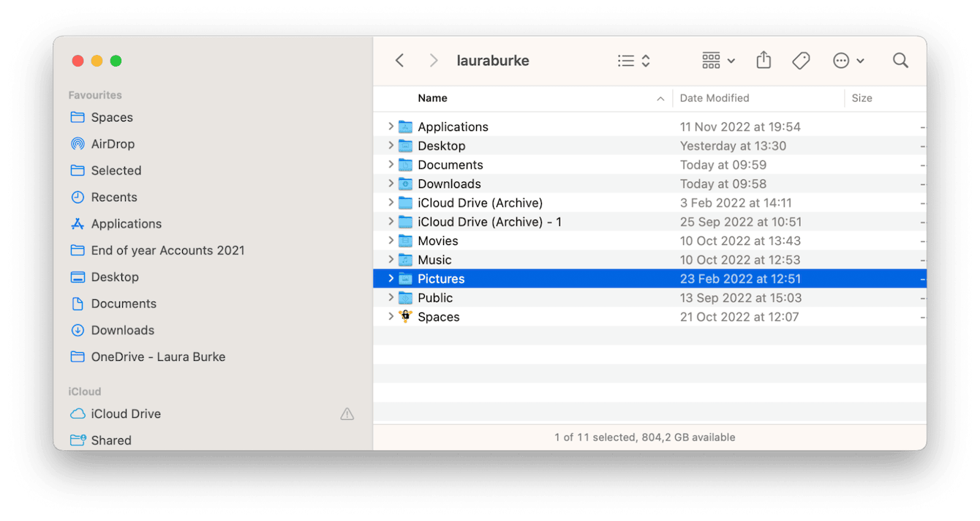Click the Name column header
Screen dimensions: 980x521
[x=432, y=98]
